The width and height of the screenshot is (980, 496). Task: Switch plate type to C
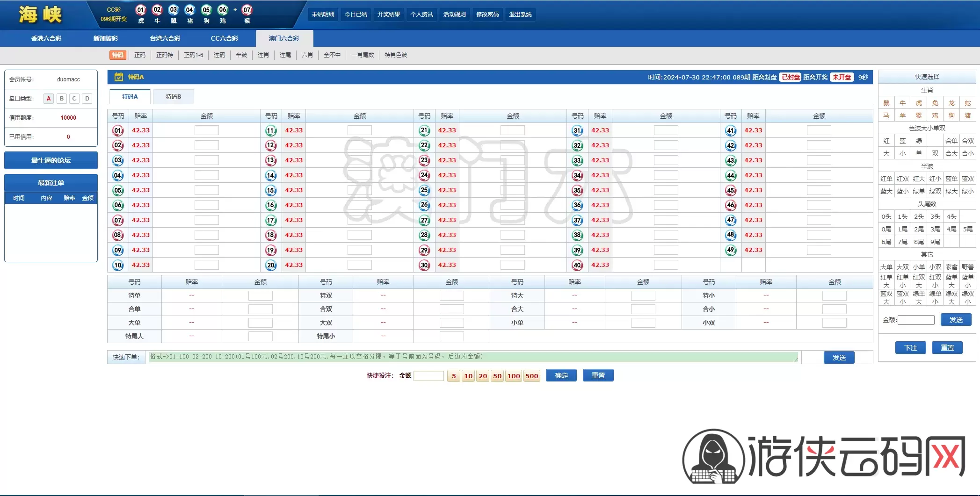[74, 99]
